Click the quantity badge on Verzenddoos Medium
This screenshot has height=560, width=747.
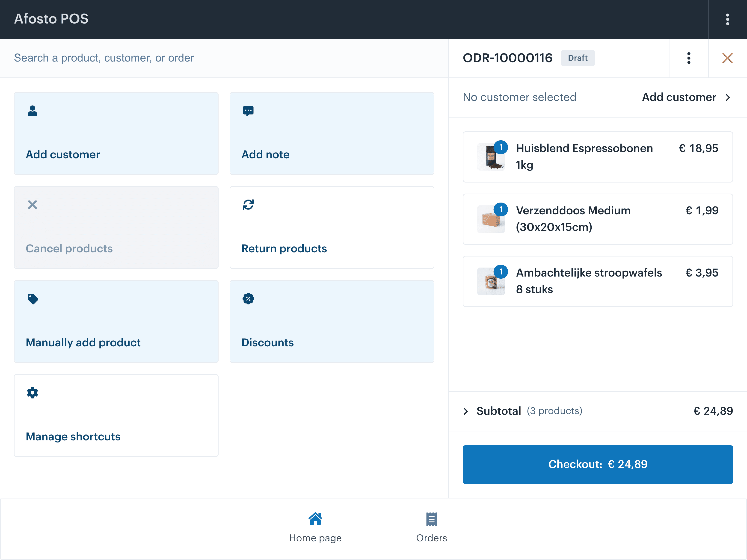pyautogui.click(x=501, y=209)
